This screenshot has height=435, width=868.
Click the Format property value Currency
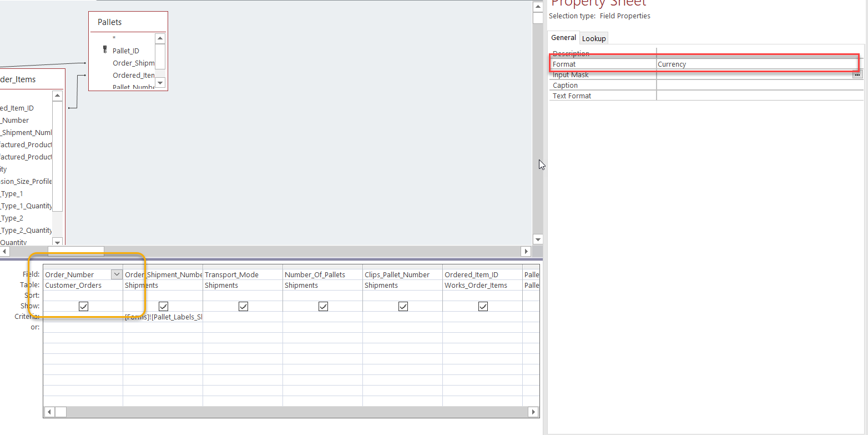760,64
